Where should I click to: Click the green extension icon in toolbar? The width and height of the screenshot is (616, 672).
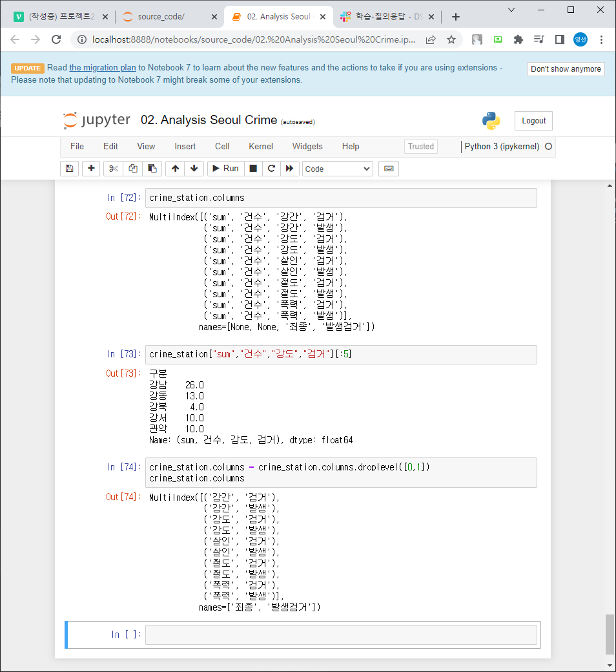(498, 40)
